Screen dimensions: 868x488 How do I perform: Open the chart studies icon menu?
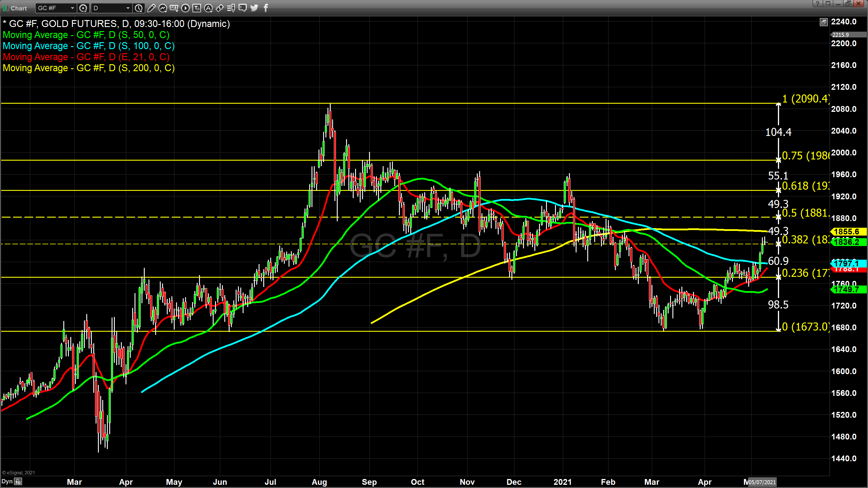tap(163, 8)
